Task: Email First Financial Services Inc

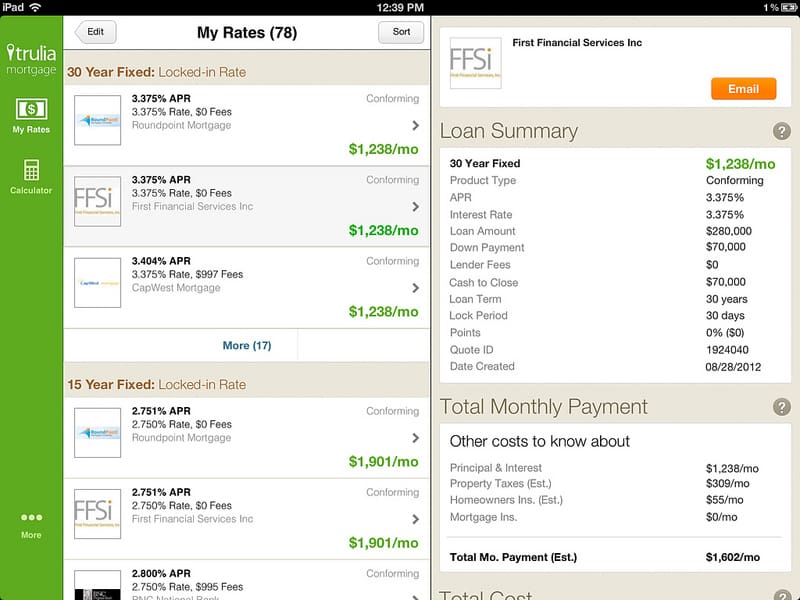Action: tap(743, 89)
